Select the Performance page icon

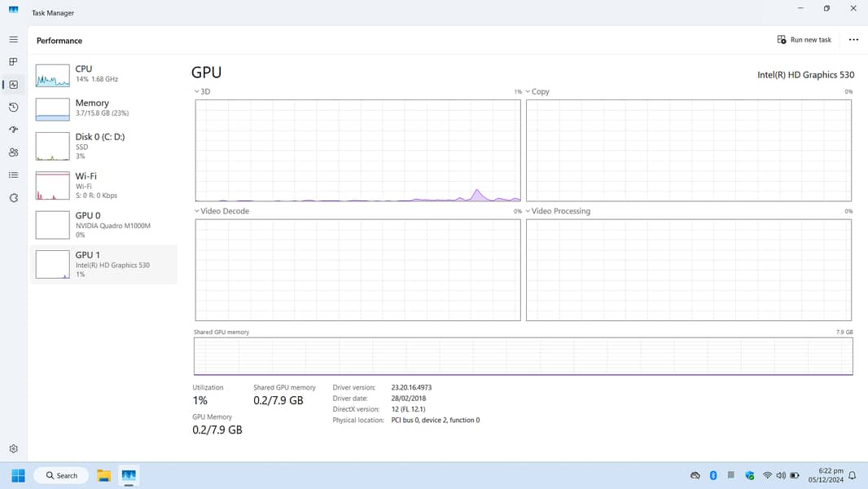tap(13, 85)
